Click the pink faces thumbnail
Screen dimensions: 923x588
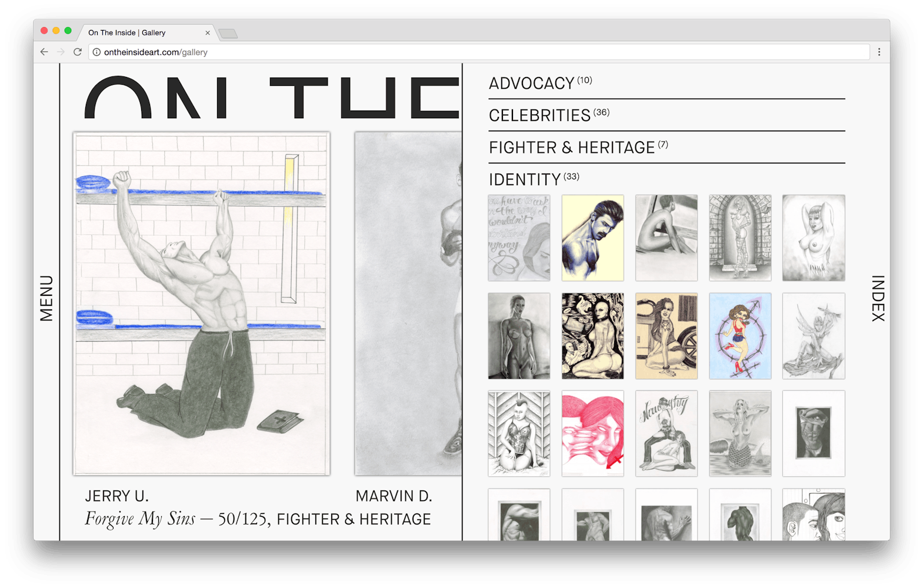[x=592, y=433]
